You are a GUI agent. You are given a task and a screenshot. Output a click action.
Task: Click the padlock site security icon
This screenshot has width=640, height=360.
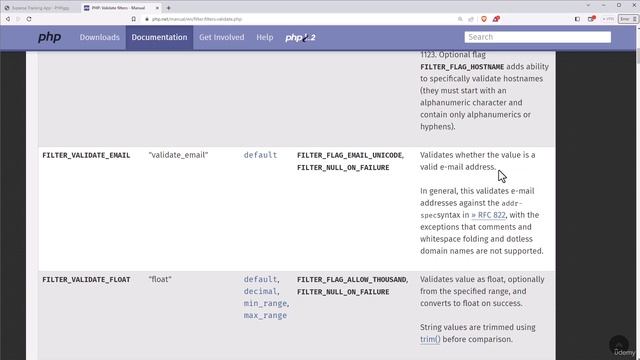[x=147, y=19]
